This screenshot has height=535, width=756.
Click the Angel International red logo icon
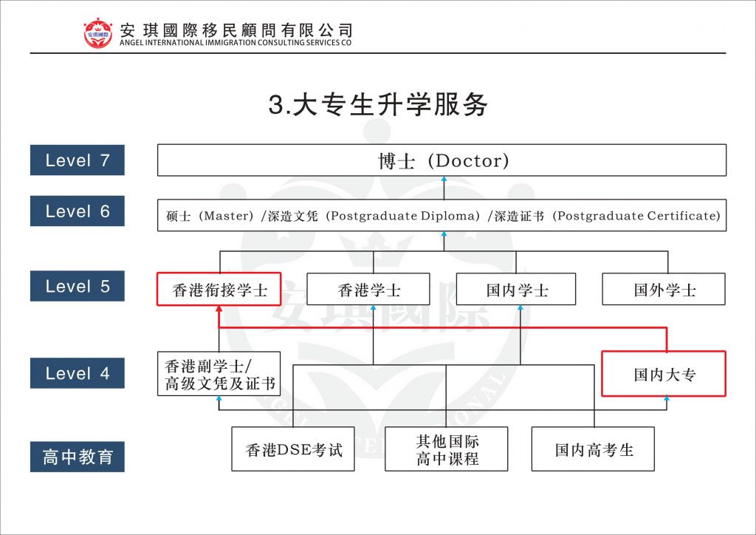pos(97,33)
